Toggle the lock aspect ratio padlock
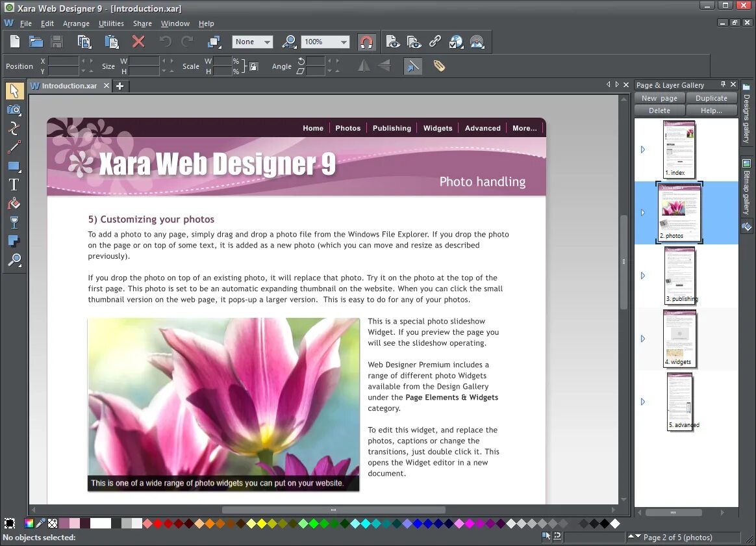This screenshot has height=546, width=756. [x=253, y=66]
